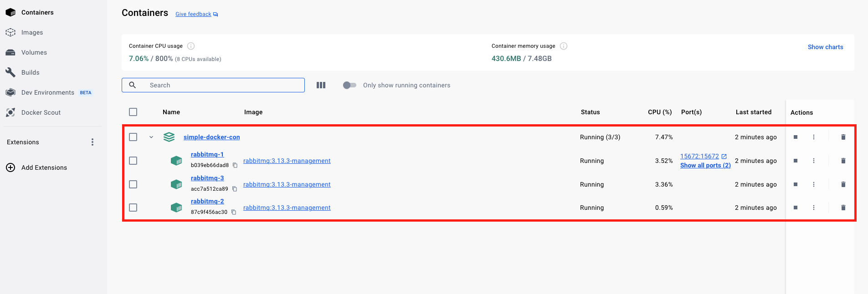Check the rabbitmq-1 row checkbox

133,161
